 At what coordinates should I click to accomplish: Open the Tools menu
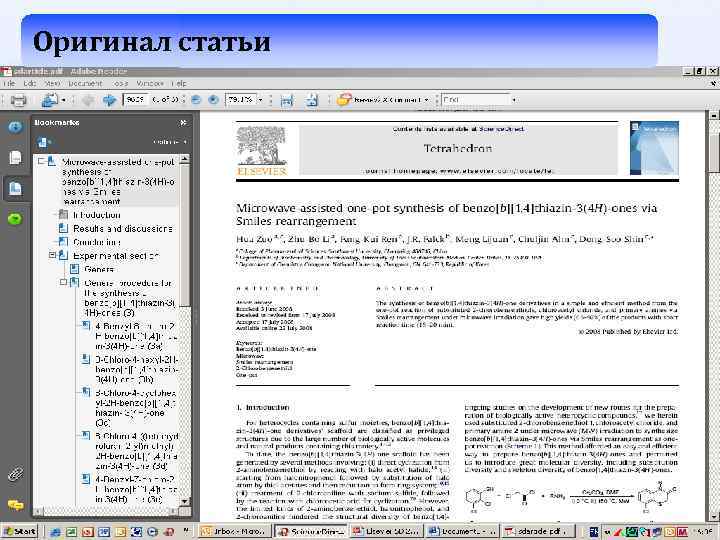(x=120, y=84)
